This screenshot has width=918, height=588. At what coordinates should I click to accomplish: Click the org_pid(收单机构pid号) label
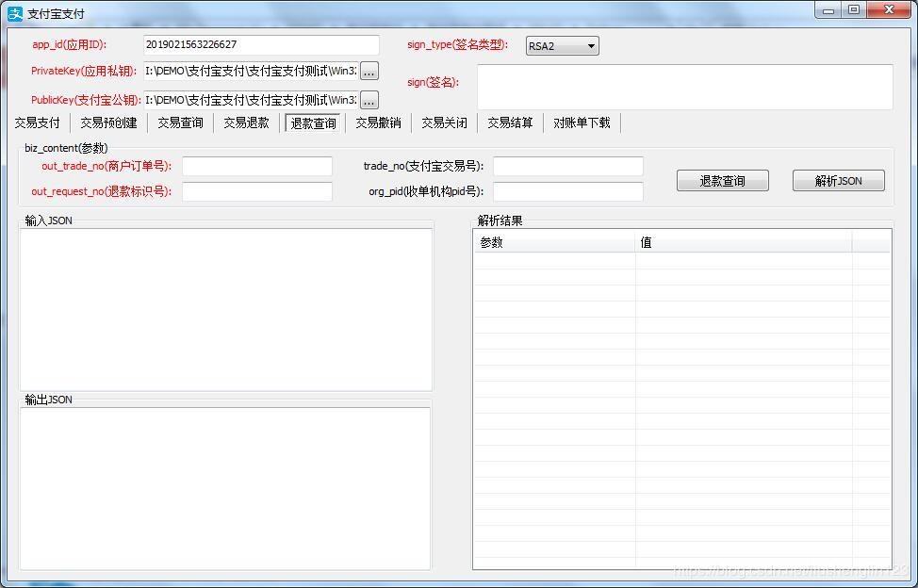click(x=426, y=191)
